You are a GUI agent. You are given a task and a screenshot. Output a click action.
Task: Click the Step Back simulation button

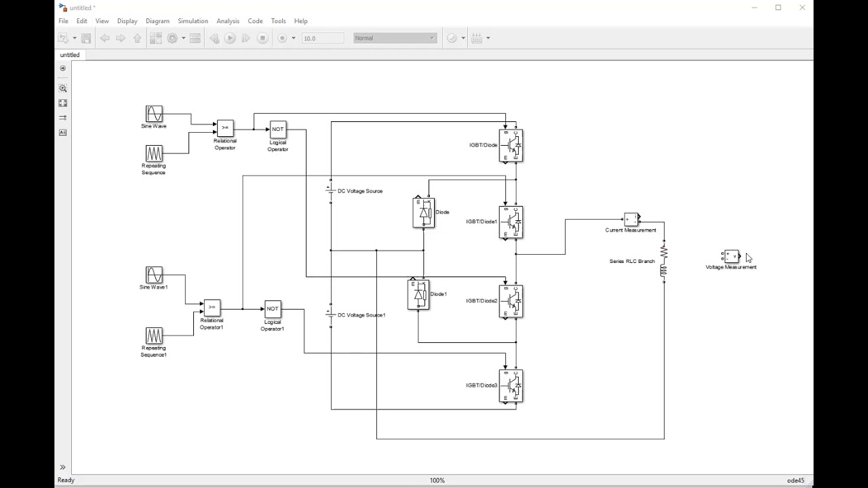214,38
